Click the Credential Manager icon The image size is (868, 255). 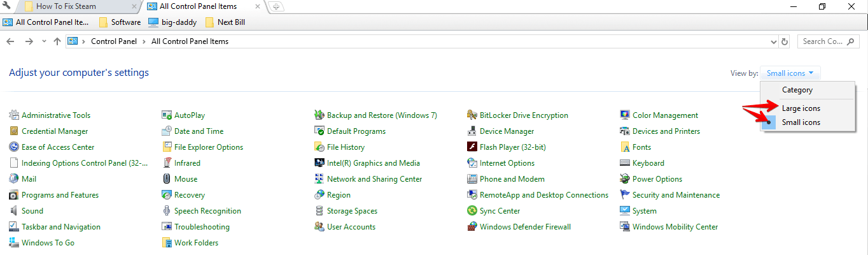coord(14,131)
